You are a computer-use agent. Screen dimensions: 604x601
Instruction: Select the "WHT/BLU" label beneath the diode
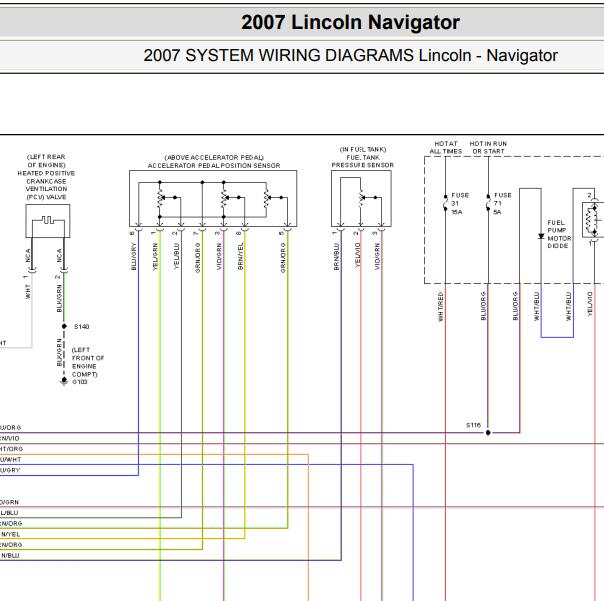coord(537,306)
